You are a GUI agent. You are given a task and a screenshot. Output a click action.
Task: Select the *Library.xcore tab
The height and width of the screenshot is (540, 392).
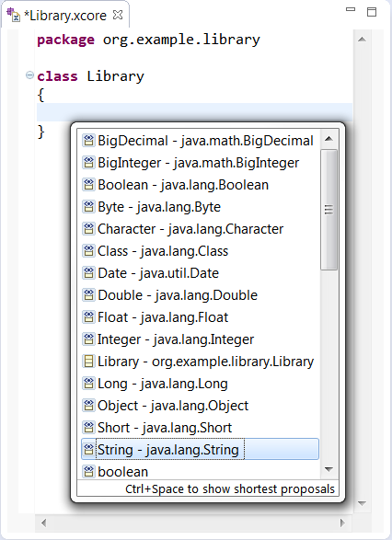[65, 16]
